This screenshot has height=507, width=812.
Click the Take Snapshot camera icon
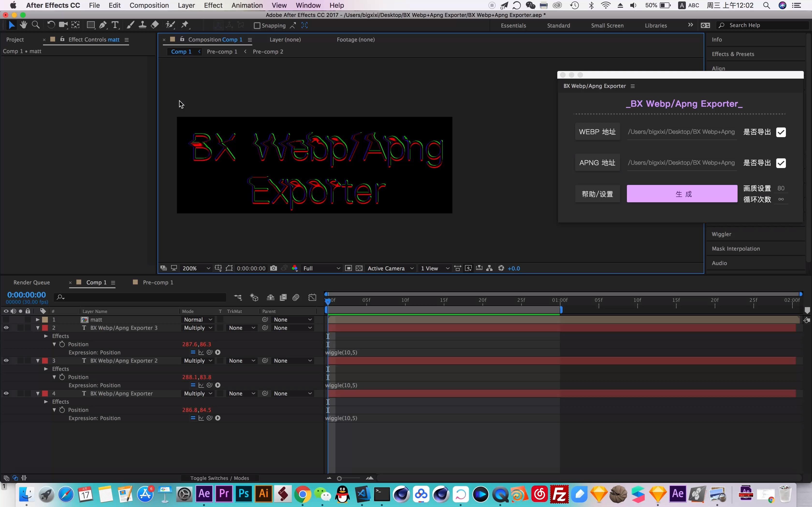(274, 268)
